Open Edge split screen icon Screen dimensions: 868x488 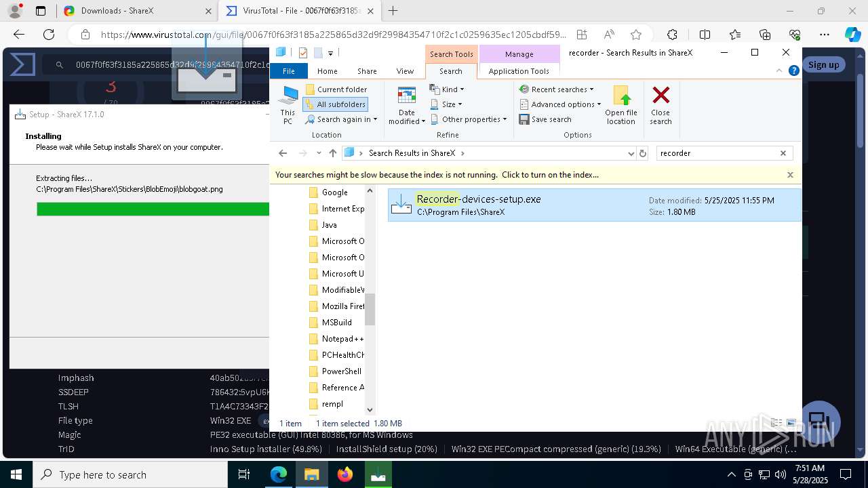[x=705, y=35]
